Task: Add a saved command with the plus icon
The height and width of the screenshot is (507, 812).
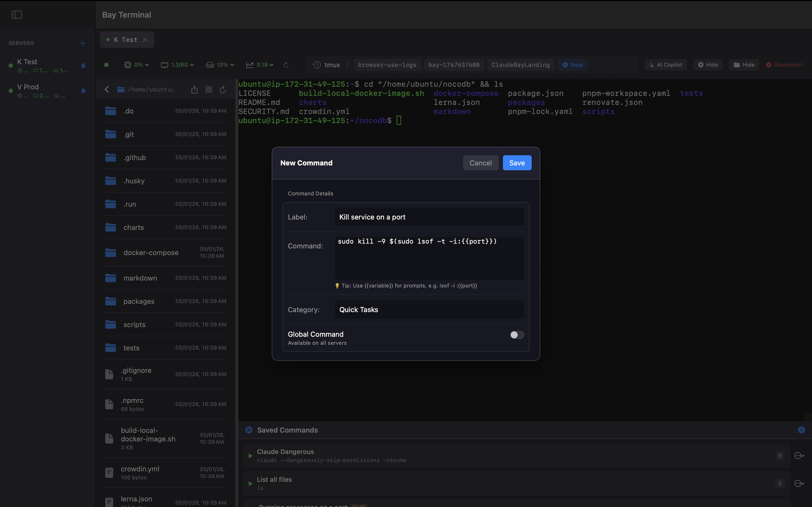Action: 801,430
